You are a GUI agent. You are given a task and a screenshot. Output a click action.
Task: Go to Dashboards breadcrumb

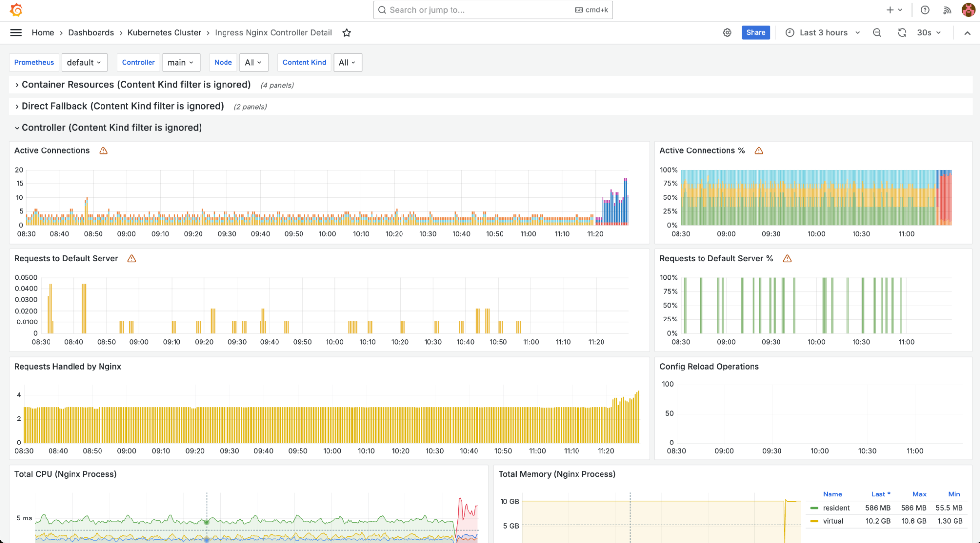pos(91,33)
